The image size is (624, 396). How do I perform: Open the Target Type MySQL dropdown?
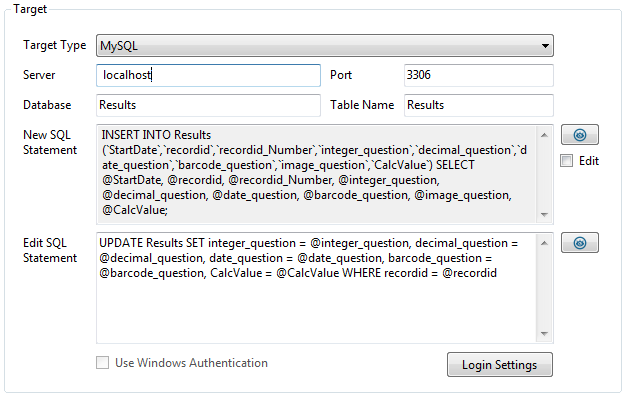coord(325,46)
